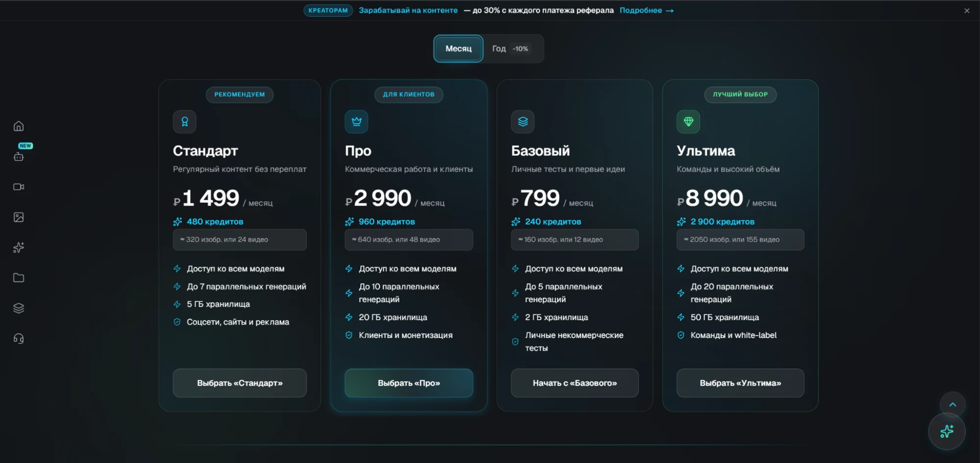This screenshot has height=463, width=980.
Task: Click Личные некоммерческие тесты text
Action: point(574,341)
